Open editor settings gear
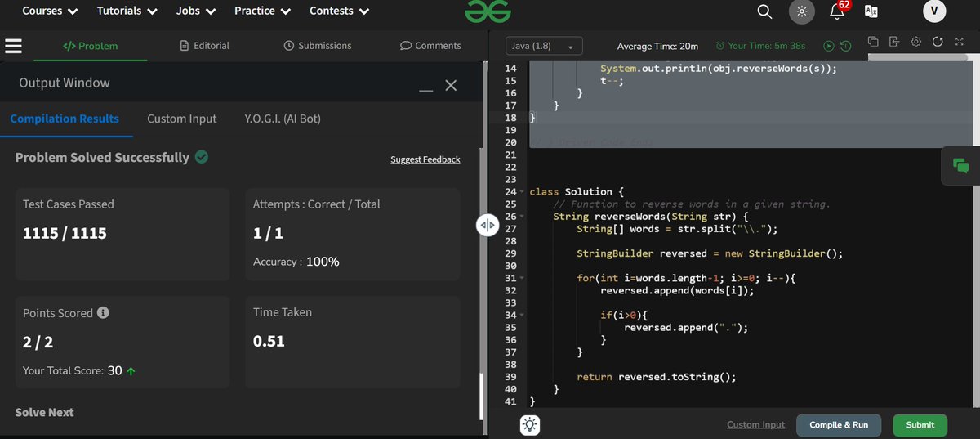The height and width of the screenshot is (439, 980). [916, 42]
